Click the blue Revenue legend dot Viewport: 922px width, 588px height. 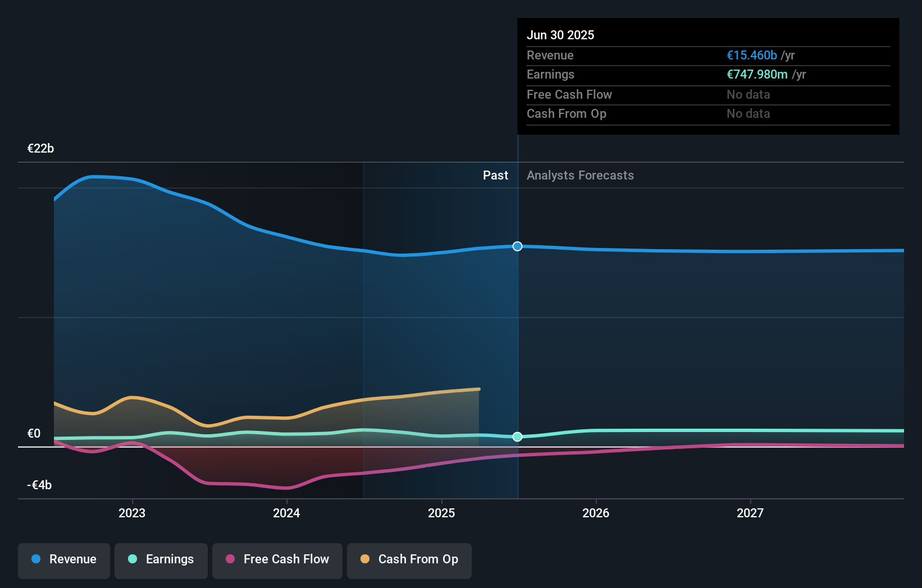pyautogui.click(x=35, y=559)
